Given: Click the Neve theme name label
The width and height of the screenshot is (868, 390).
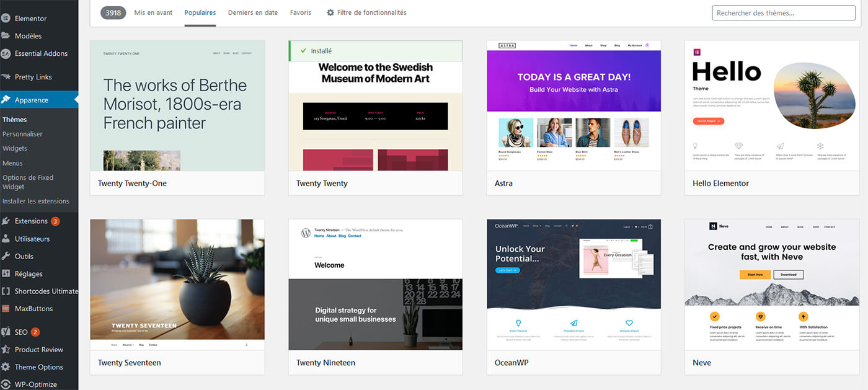Looking at the screenshot, I should (x=702, y=363).
